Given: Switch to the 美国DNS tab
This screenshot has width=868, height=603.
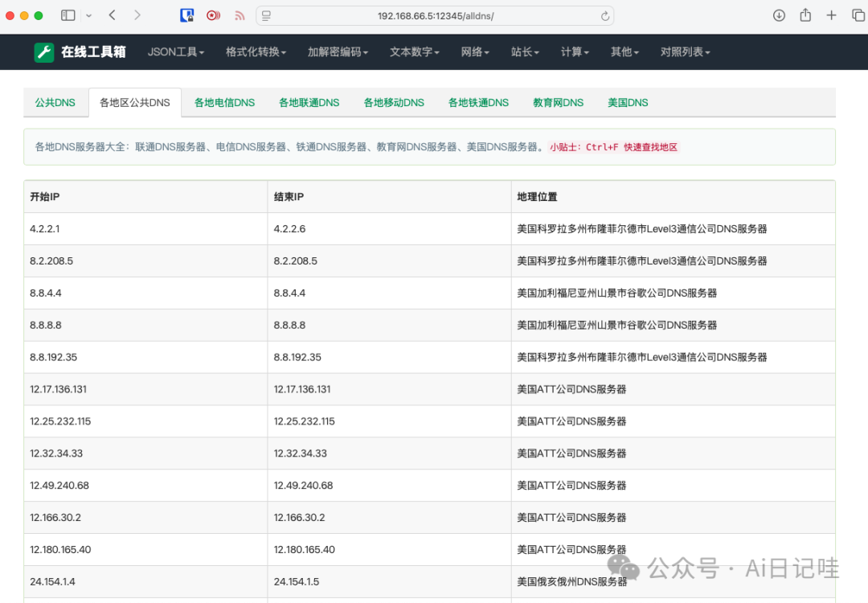Looking at the screenshot, I should (628, 102).
